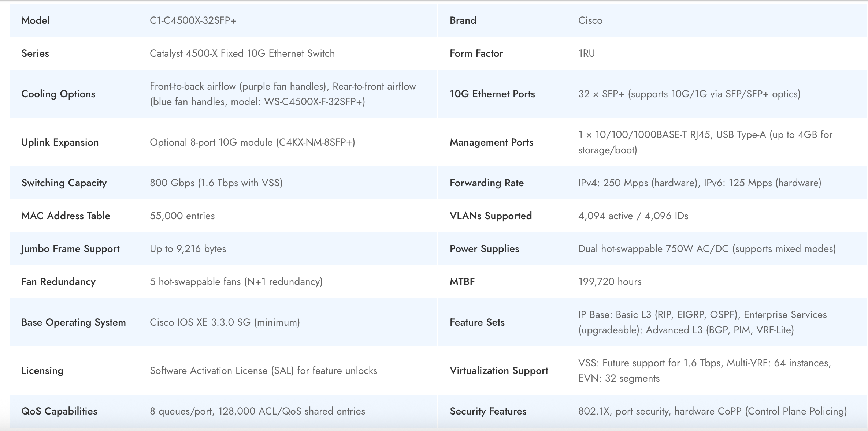This screenshot has width=868, height=431.
Task: Click the Jumbo Frame Support label
Action: point(70,249)
